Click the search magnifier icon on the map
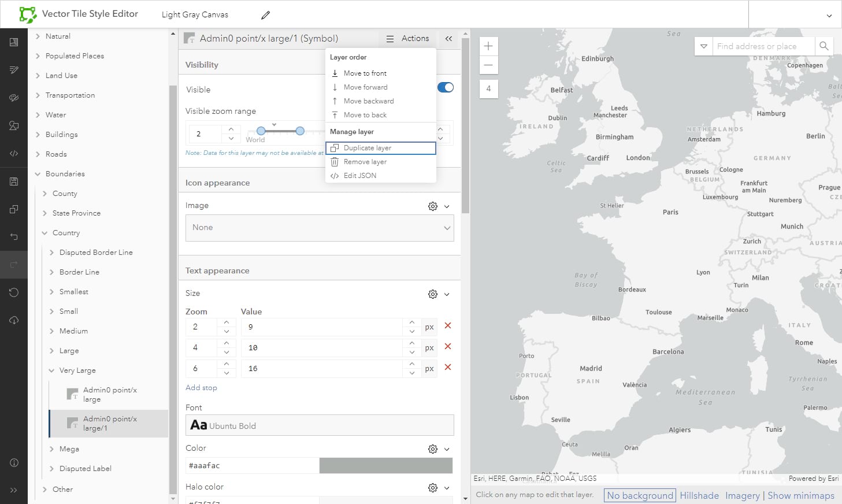The image size is (842, 504). (x=824, y=46)
